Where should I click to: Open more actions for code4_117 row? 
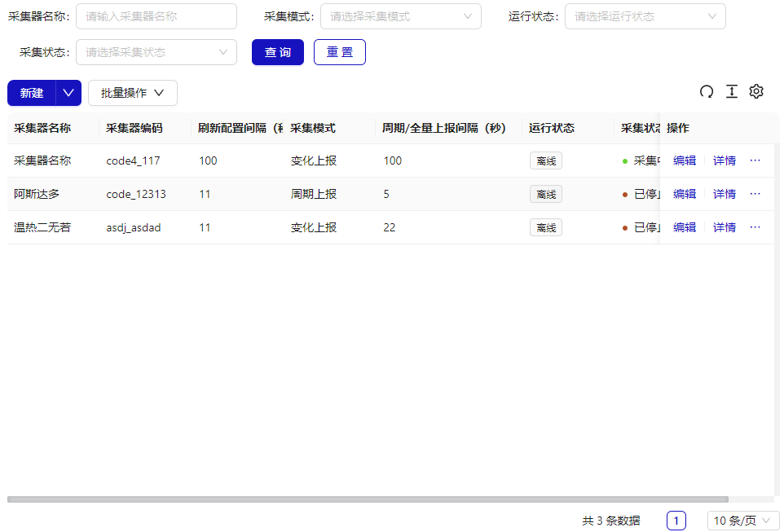pos(755,160)
